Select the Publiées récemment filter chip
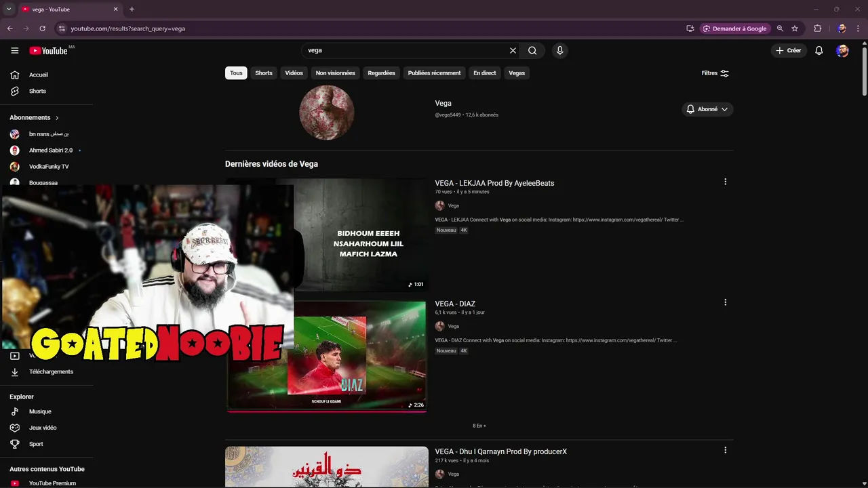This screenshot has width=868, height=488. (434, 73)
